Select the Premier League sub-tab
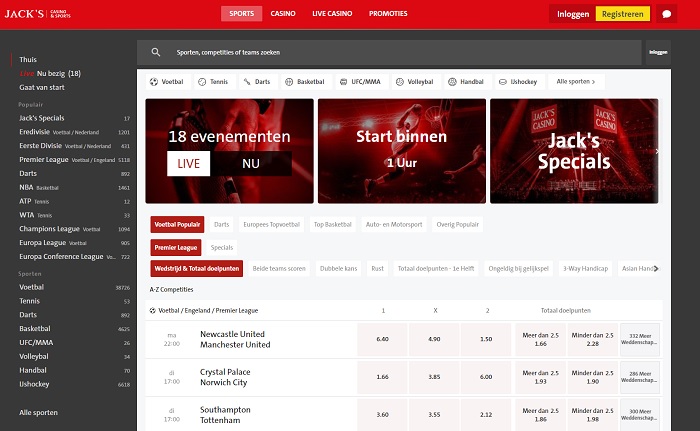This screenshot has height=431, width=700. 176,247
